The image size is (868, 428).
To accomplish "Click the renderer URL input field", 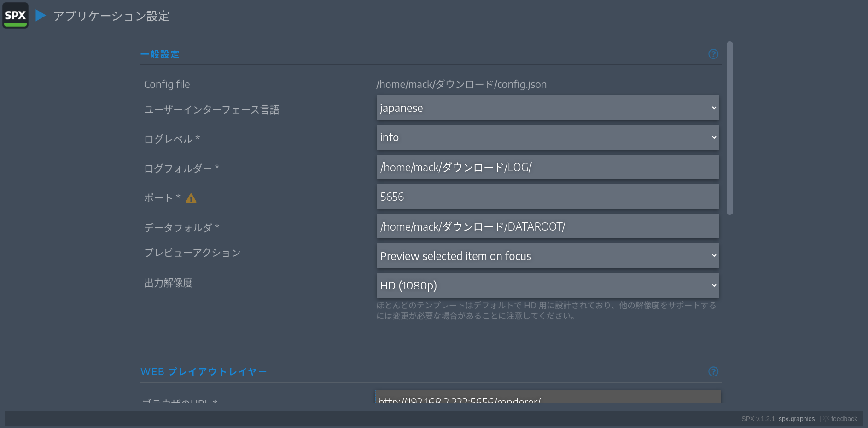I will [x=548, y=397].
